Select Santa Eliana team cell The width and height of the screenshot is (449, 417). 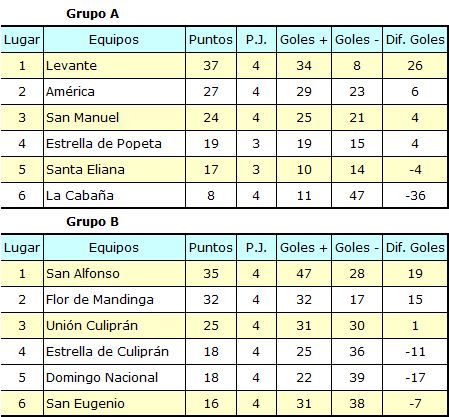click(x=114, y=170)
